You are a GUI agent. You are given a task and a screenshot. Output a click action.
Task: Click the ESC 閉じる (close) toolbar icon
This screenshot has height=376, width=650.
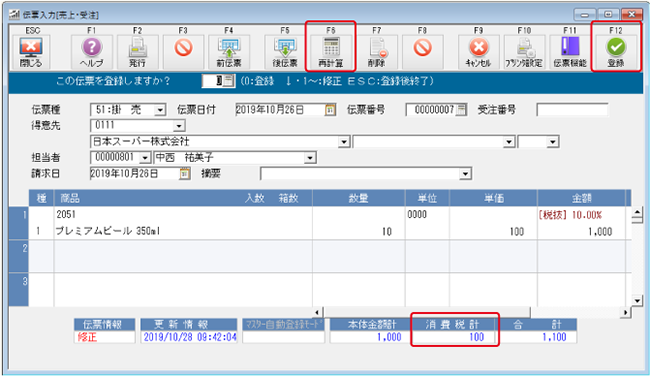coord(31,52)
